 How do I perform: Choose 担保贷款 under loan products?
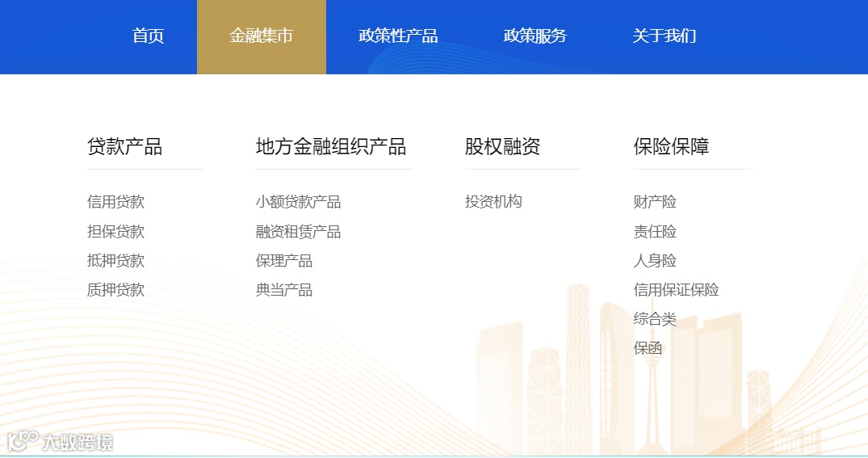[x=115, y=232]
